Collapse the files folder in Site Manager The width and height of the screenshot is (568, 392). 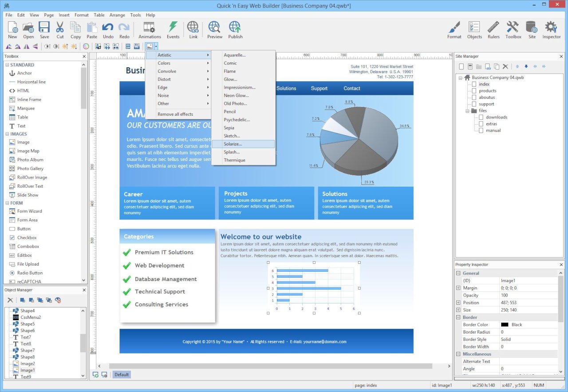(x=468, y=111)
